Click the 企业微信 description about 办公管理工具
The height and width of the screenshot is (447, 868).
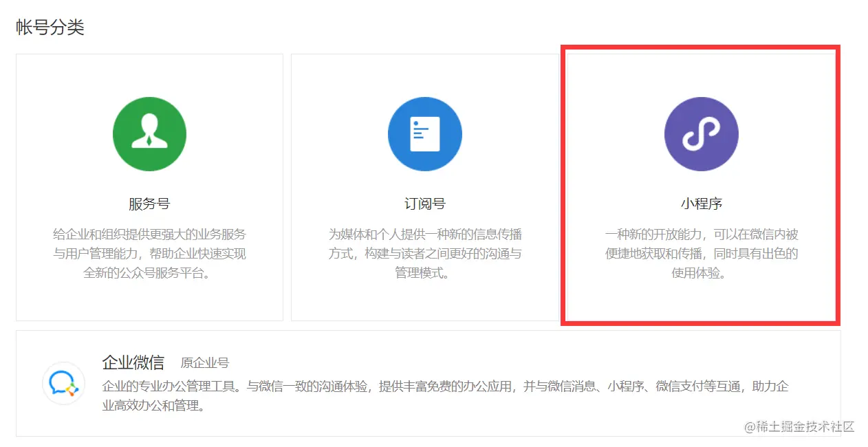(x=445, y=396)
